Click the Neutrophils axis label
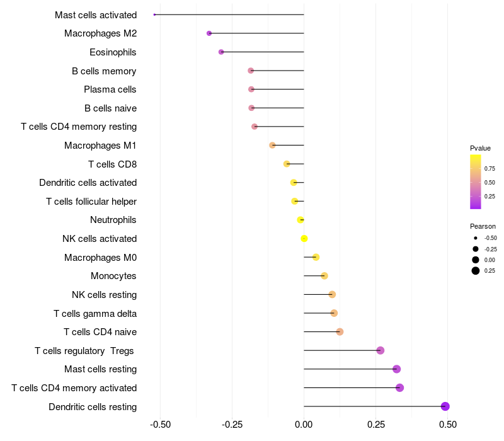The image size is (504, 441). click(113, 220)
